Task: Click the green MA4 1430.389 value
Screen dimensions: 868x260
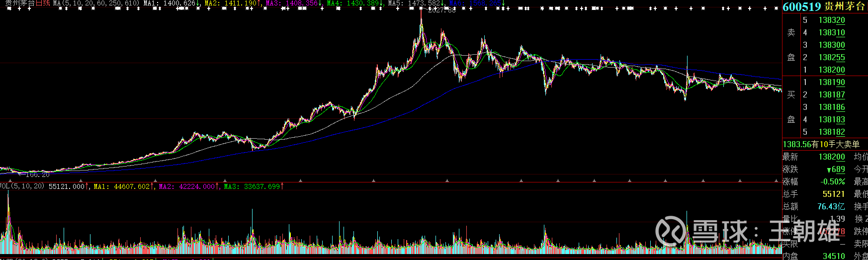Action: tap(355, 3)
